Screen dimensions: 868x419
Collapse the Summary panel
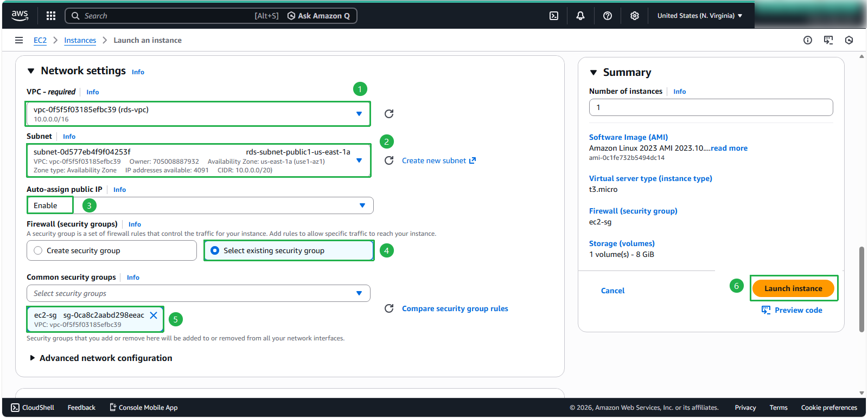click(593, 73)
